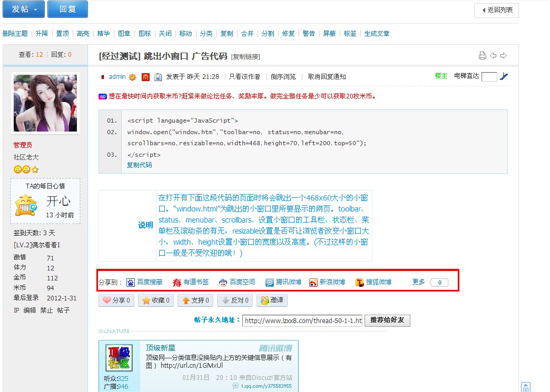Select 合并 merge option
550x392 pixels.
[x=247, y=34]
